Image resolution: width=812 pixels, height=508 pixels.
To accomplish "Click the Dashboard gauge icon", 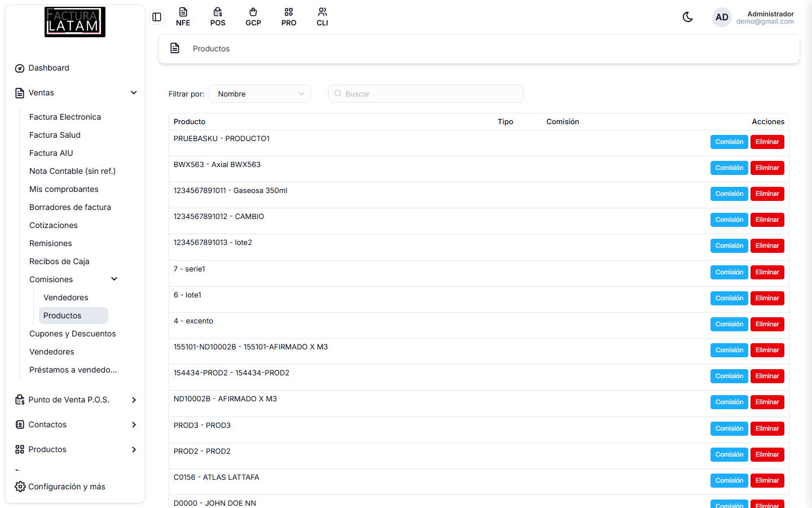I will (x=20, y=68).
